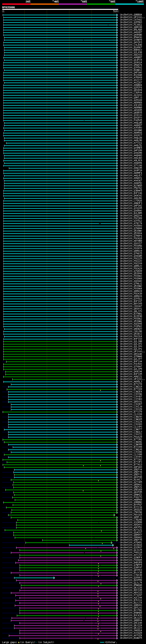Click the cyan alignment bar for UniRef100_A7Y3I1
The width and height of the screenshot is (146, 644).
pyautogui.click(x=62, y=143)
